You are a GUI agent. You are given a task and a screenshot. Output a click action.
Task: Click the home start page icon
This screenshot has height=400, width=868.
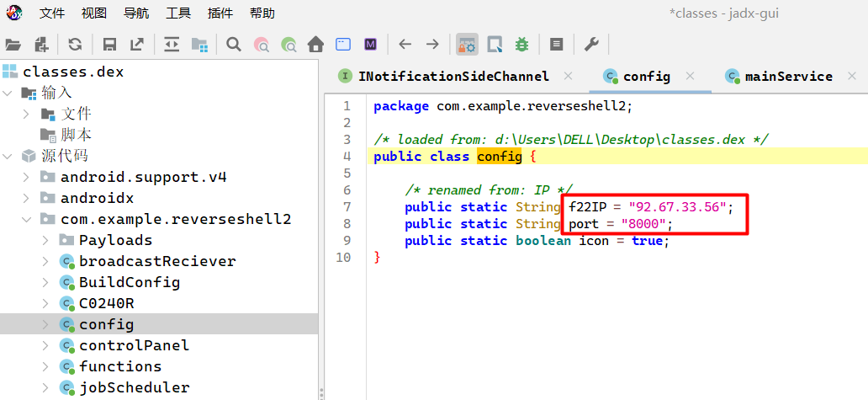pyautogui.click(x=315, y=45)
